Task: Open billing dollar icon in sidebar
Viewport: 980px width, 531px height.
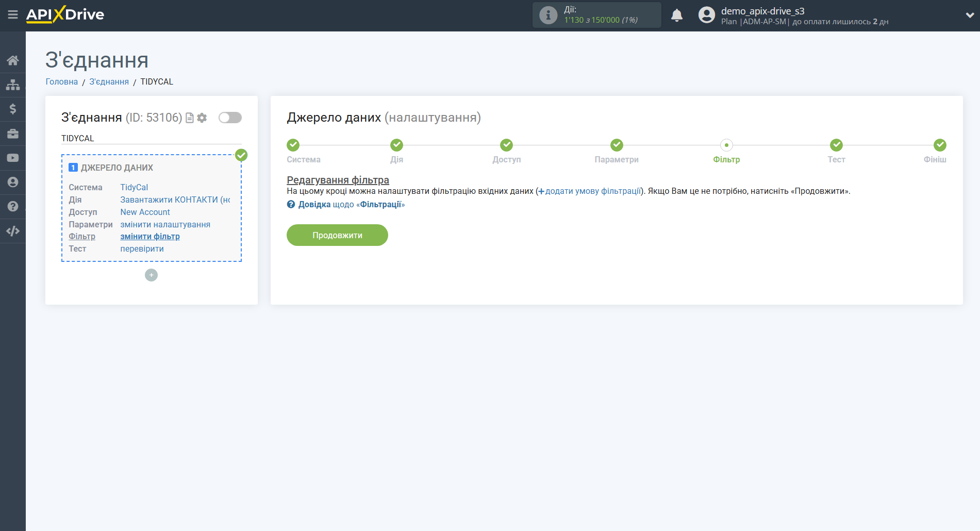Action: pos(13,109)
